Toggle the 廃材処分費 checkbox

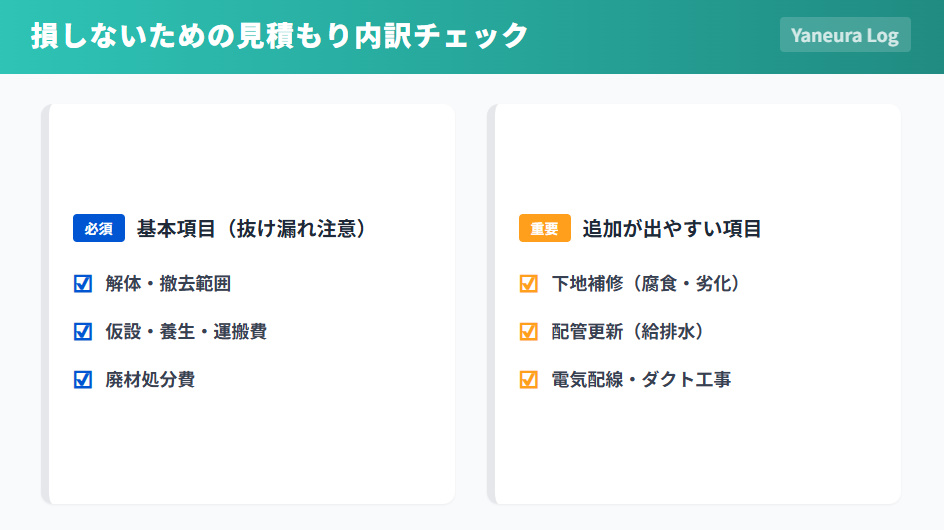tap(83, 380)
